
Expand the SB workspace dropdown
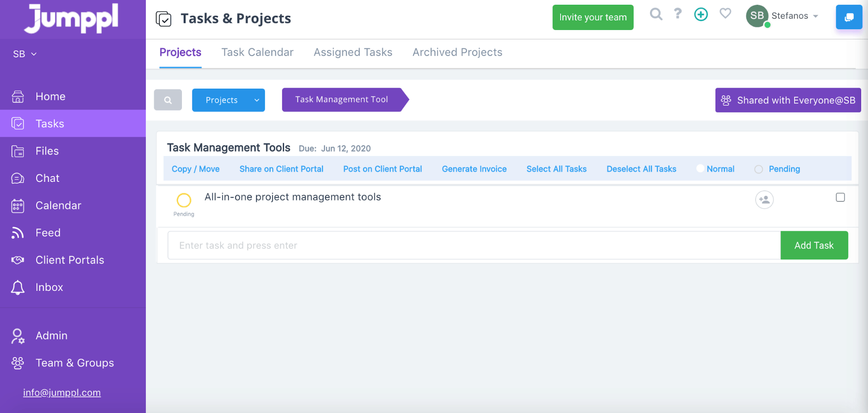(x=25, y=54)
